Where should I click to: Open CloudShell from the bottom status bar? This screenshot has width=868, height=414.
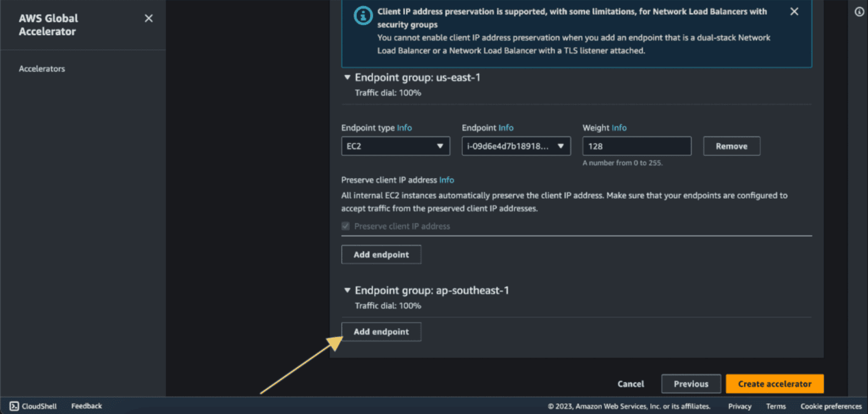point(32,406)
